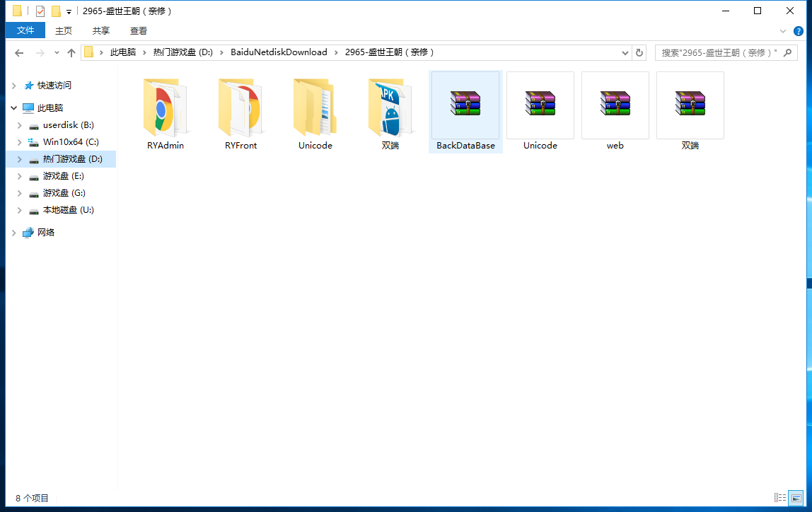Expand the ribbon chevron
Screen dimensions: 812x512
783,31
